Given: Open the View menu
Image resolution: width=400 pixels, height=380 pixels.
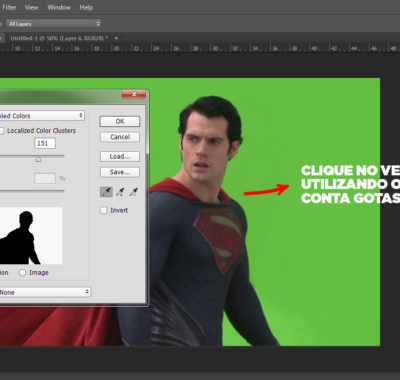Looking at the screenshot, I should pyautogui.click(x=31, y=7).
